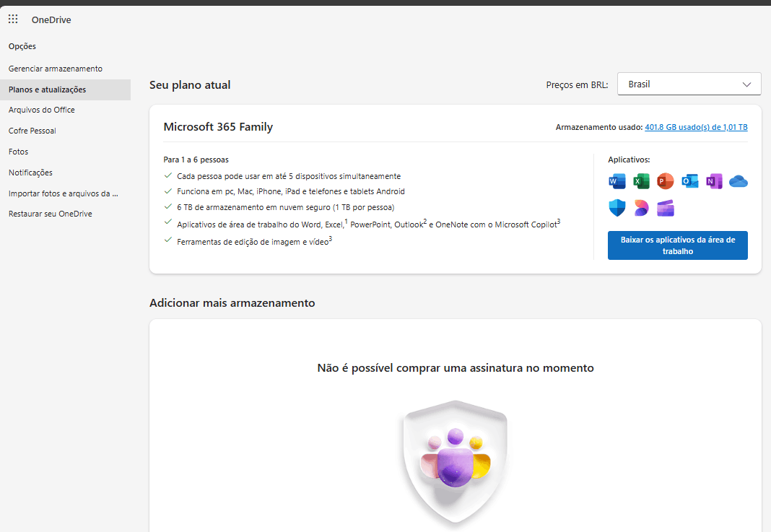The width and height of the screenshot is (771, 532).
Task: Open the Brasil country dropdown
Action: click(x=689, y=84)
